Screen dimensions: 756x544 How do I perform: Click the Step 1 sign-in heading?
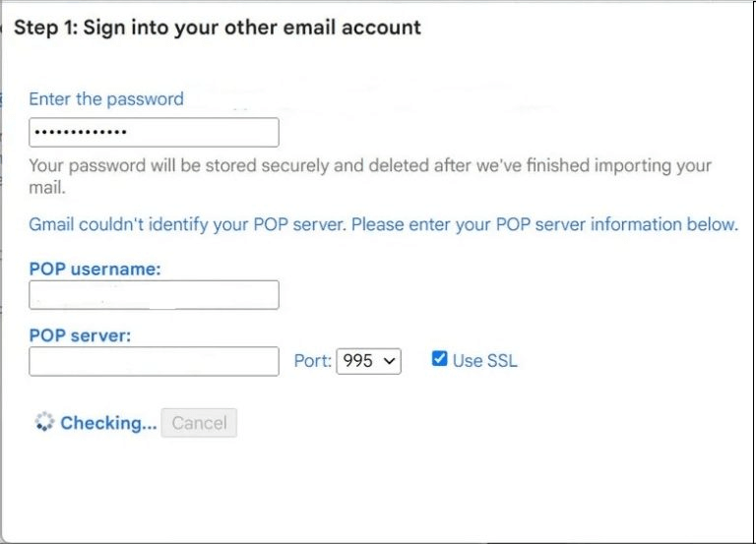coord(218,28)
